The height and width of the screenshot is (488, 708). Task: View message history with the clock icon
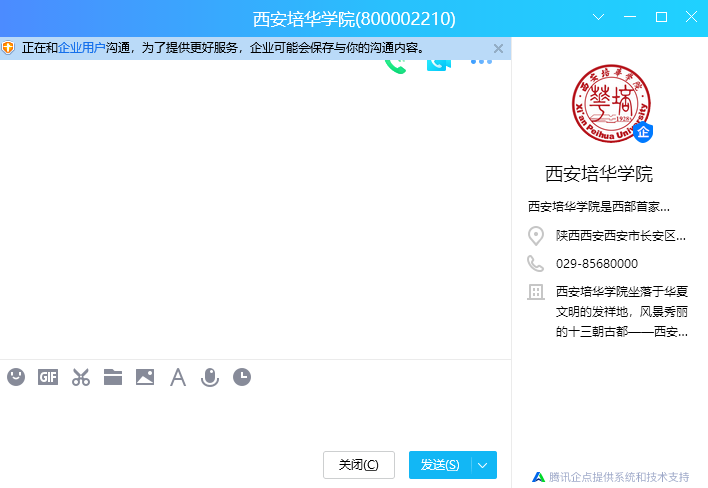tap(242, 377)
